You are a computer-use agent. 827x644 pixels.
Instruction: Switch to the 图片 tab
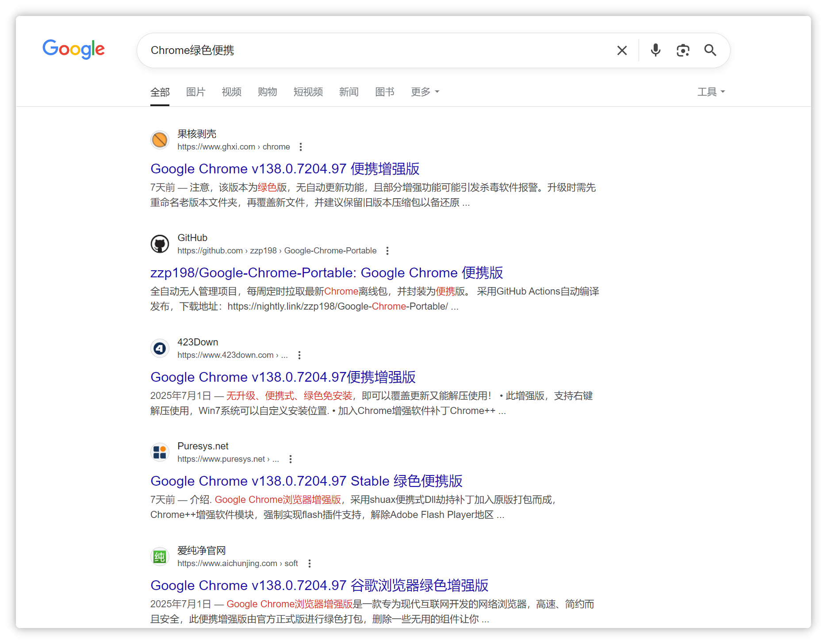195,92
